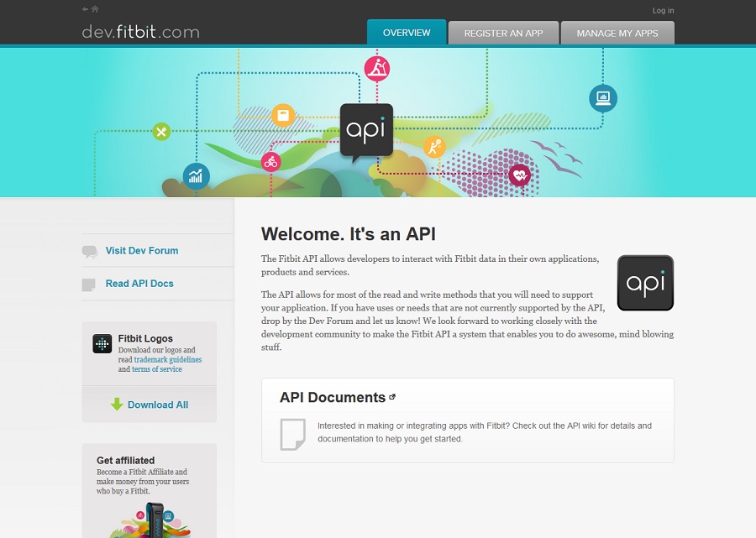
Task: Click the Fitbit logo icon in Fitbit Logos box
Action: coord(102,344)
